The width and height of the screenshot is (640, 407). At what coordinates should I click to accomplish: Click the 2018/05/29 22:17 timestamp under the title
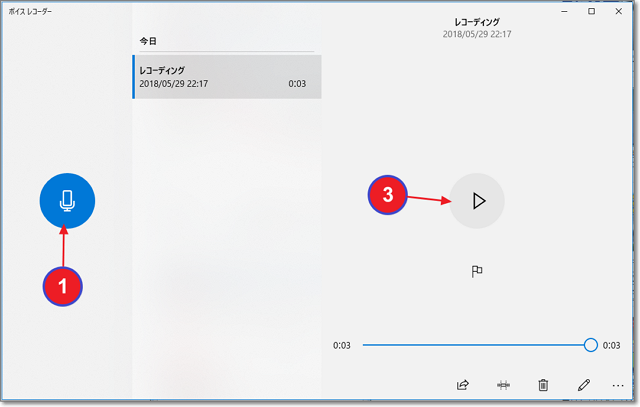tap(477, 34)
